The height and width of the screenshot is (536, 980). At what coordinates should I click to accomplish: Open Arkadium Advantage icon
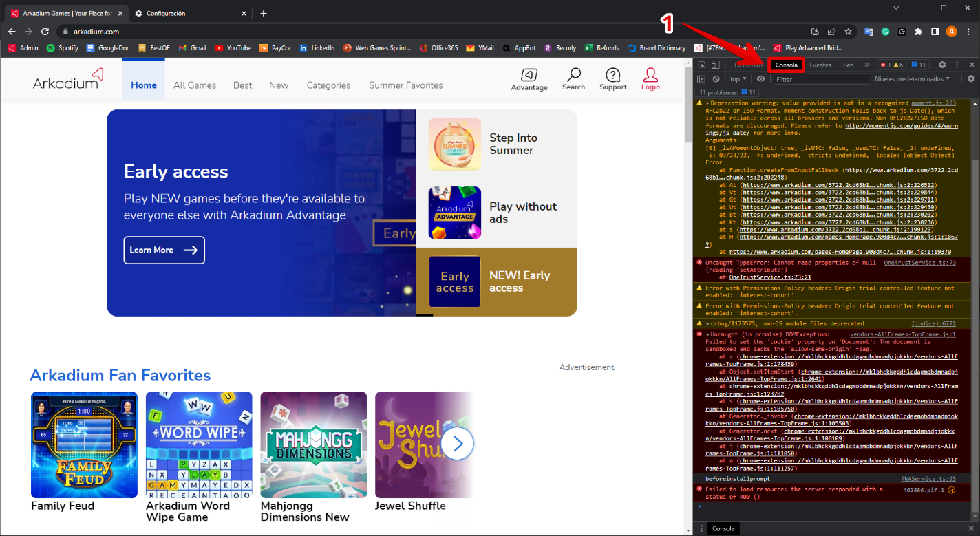[529, 79]
